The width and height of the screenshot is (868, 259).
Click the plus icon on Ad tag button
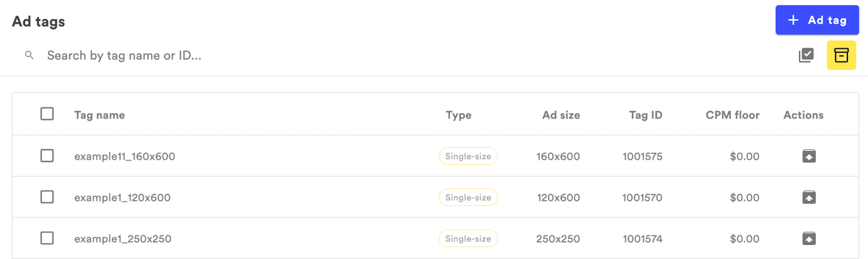[793, 20]
